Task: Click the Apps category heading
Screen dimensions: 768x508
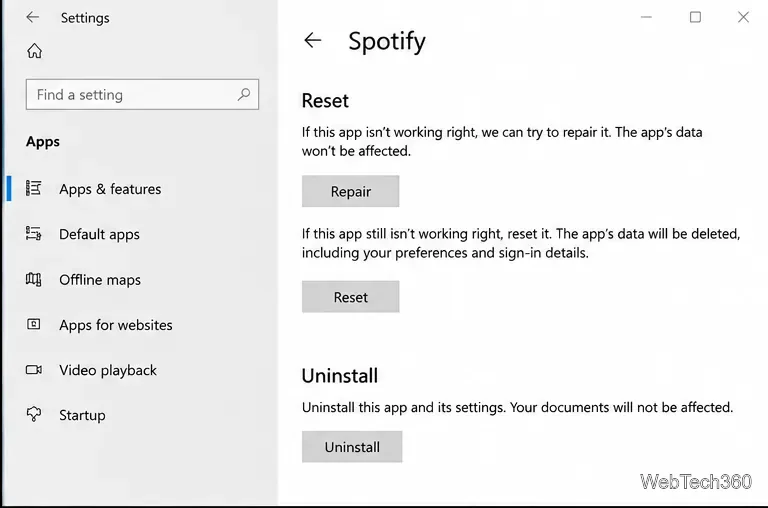Action: [43, 142]
